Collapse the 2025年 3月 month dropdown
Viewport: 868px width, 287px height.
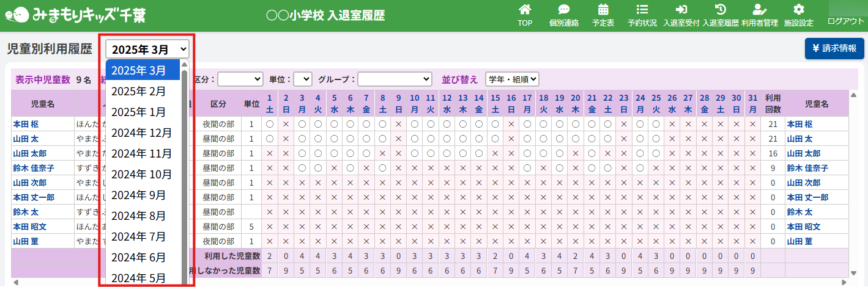(147, 49)
